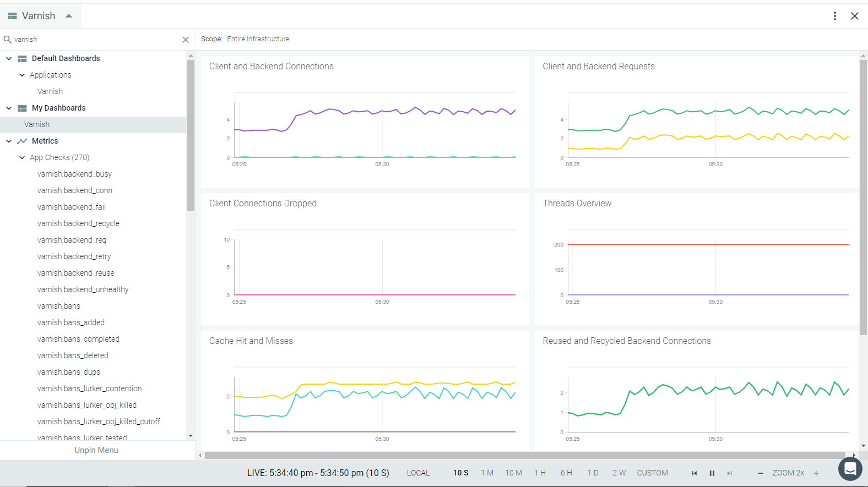The width and height of the screenshot is (868, 487).
Task: Open the chat support bubble
Action: 850,469
